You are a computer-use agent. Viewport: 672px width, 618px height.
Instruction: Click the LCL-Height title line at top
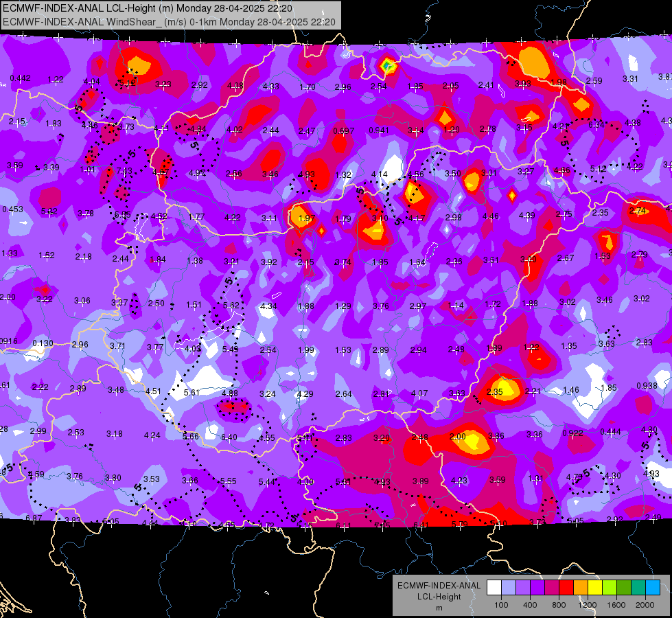[148, 8]
